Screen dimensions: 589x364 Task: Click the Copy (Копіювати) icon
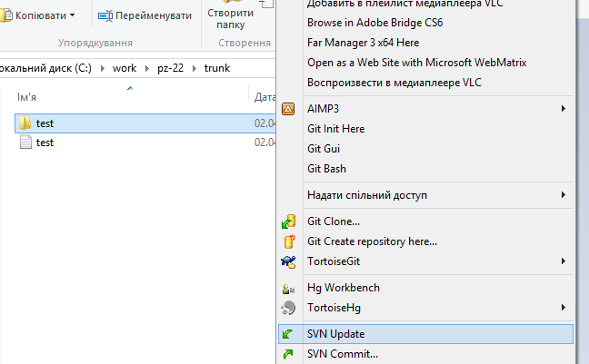tap(6, 15)
